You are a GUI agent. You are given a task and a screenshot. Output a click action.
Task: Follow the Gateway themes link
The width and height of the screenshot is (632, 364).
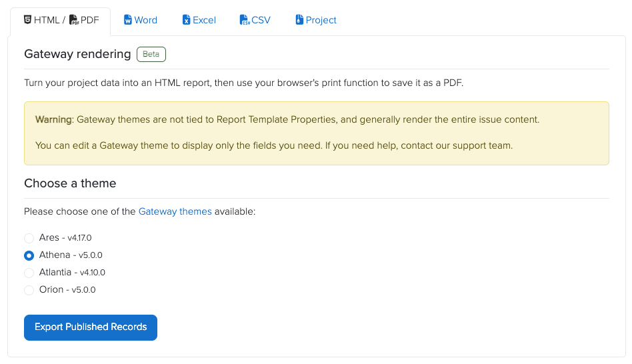tap(175, 211)
